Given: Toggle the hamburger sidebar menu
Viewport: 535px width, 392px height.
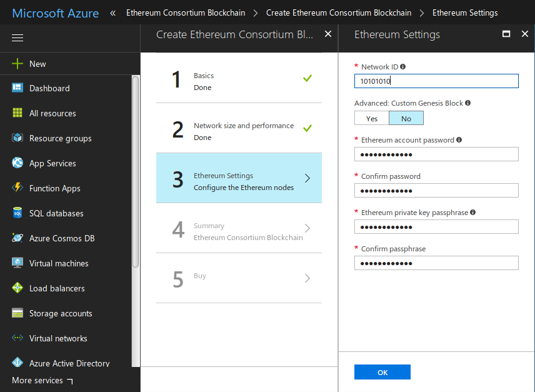Looking at the screenshot, I should pos(17,38).
